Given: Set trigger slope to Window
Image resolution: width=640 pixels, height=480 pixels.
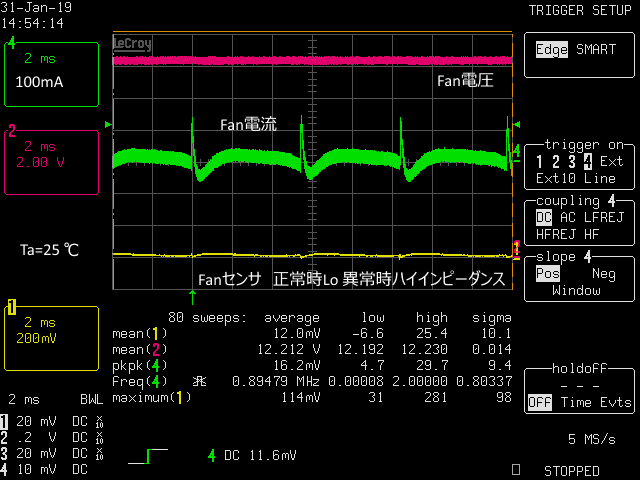Looking at the screenshot, I should [x=576, y=290].
